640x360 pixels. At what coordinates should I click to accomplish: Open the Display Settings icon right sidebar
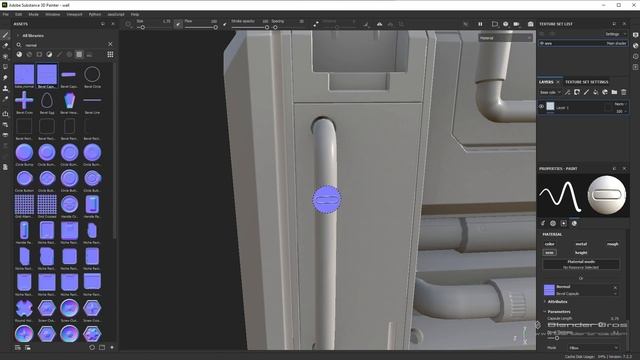coord(636,35)
